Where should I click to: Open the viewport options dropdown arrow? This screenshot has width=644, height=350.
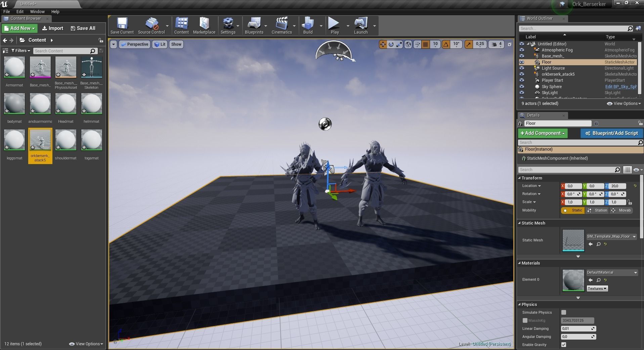point(114,44)
